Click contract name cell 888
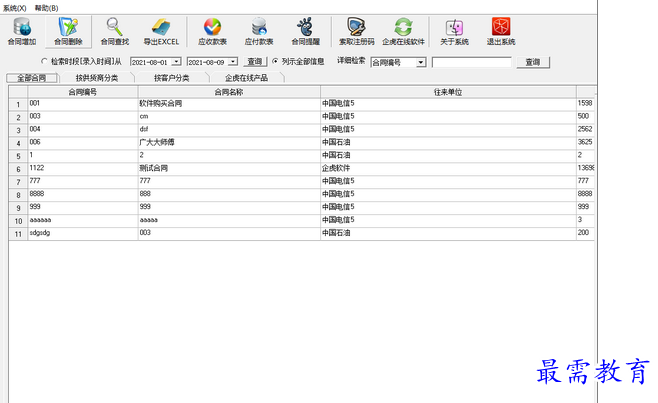658x403 pixels. tap(229, 195)
